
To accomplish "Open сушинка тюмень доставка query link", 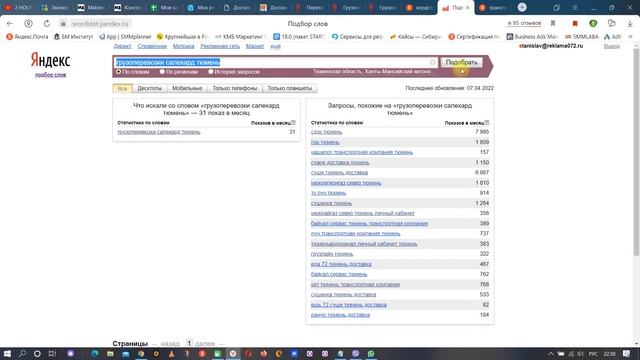I will tap(343, 294).
